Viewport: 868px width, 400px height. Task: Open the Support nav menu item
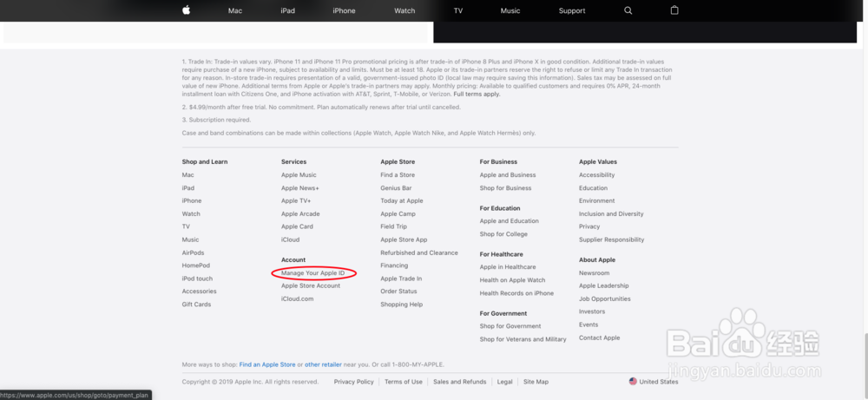572,11
